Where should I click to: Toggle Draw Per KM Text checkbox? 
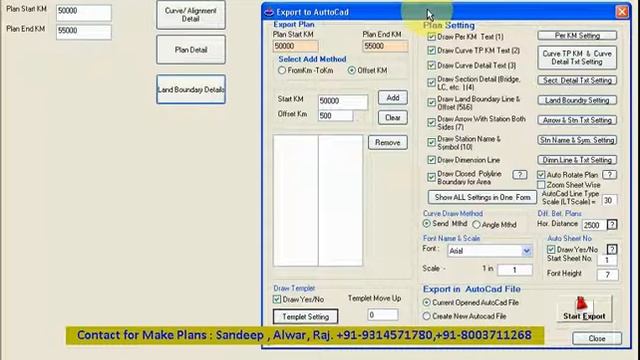click(431, 37)
